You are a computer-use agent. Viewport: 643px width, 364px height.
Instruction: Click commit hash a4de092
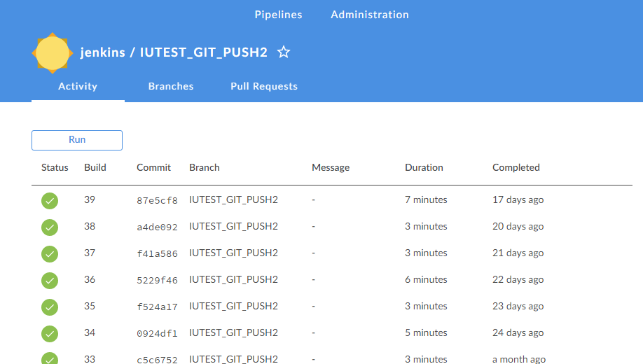pyautogui.click(x=157, y=227)
